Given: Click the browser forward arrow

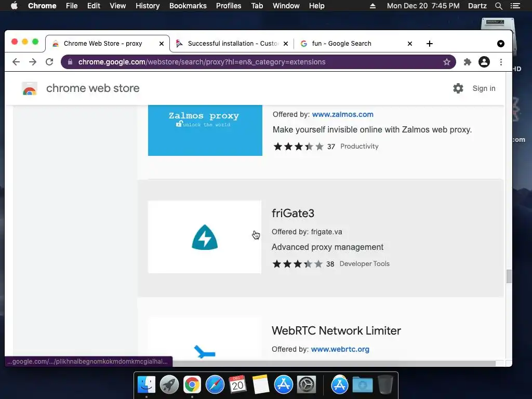Looking at the screenshot, I should 33,62.
